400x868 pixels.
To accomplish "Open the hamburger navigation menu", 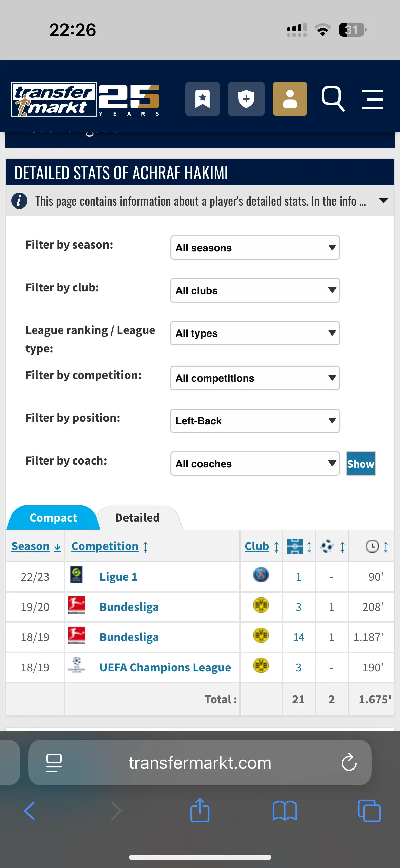I will (x=373, y=100).
